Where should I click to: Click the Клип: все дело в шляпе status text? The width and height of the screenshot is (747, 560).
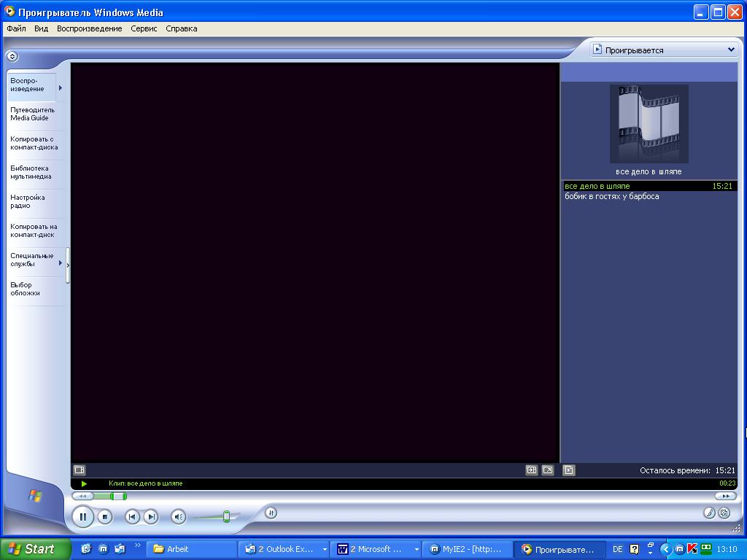point(145,483)
